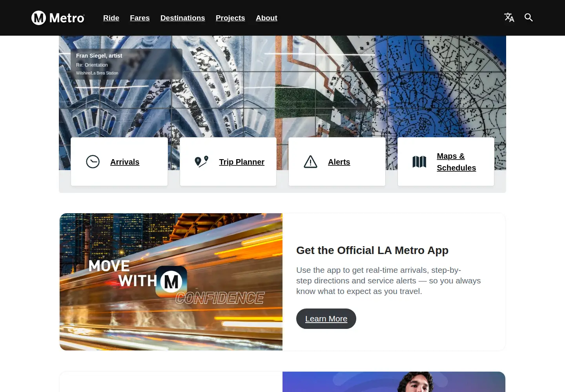The height and width of the screenshot is (392, 565).
Task: Open the Ride menu
Action: pyautogui.click(x=111, y=18)
